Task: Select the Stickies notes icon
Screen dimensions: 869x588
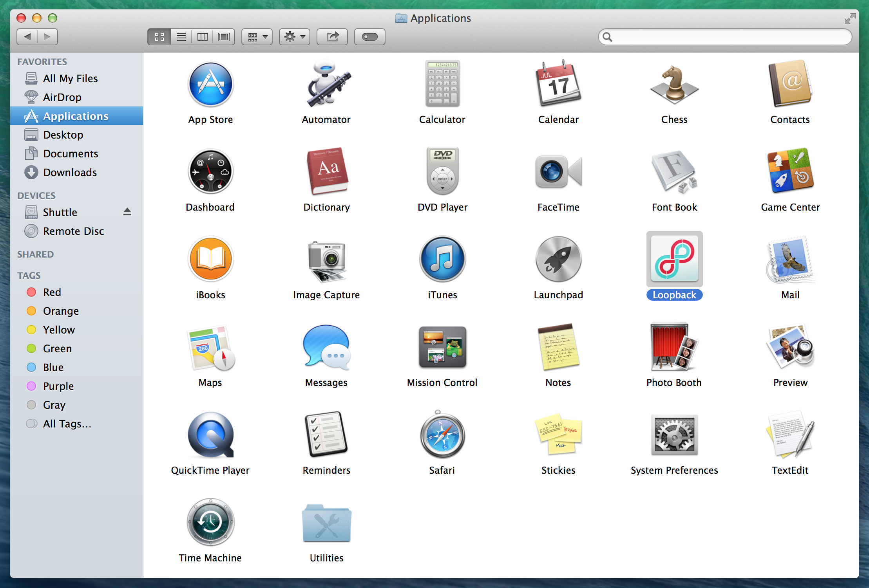Action: click(558, 434)
